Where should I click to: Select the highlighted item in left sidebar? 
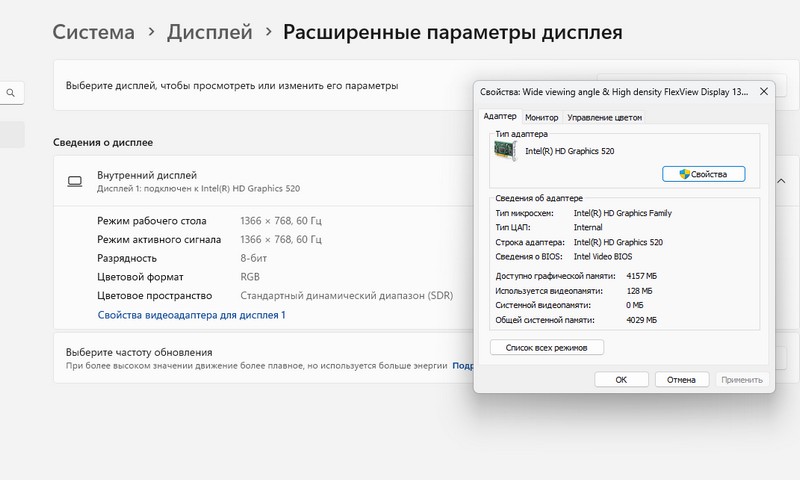(12, 134)
